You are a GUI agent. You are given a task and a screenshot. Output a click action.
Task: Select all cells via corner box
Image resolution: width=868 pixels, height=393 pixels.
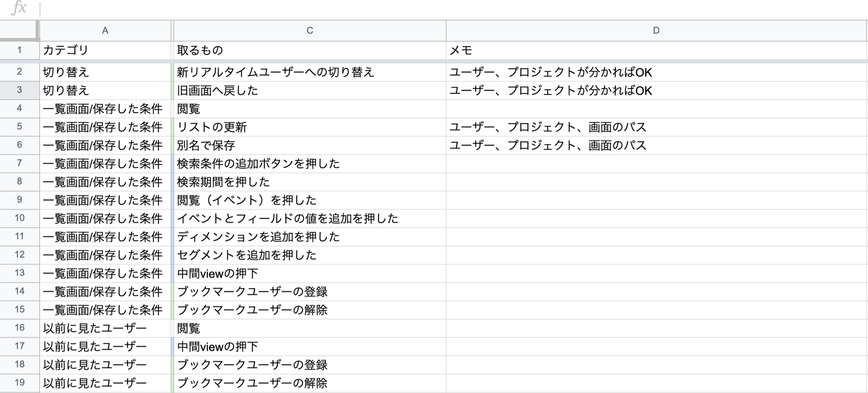tap(19, 30)
